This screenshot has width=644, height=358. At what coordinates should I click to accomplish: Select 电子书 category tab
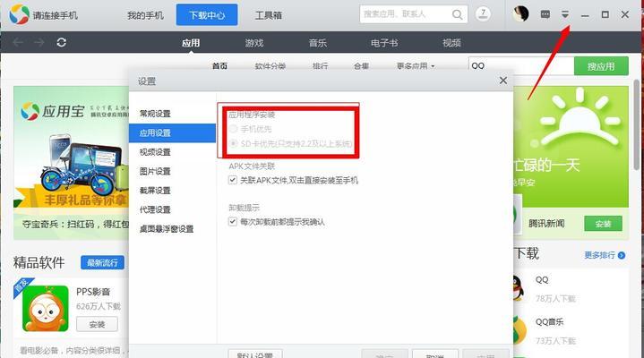pyautogui.click(x=384, y=43)
